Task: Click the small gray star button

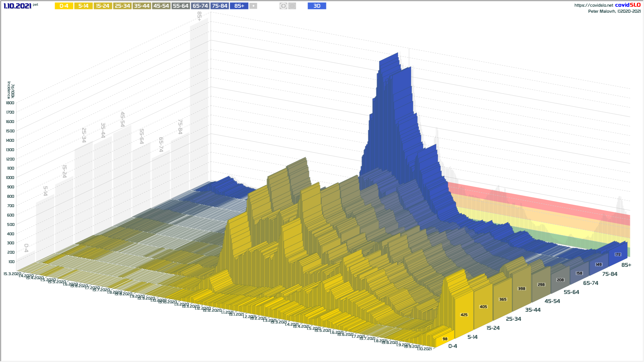Action: point(253,6)
